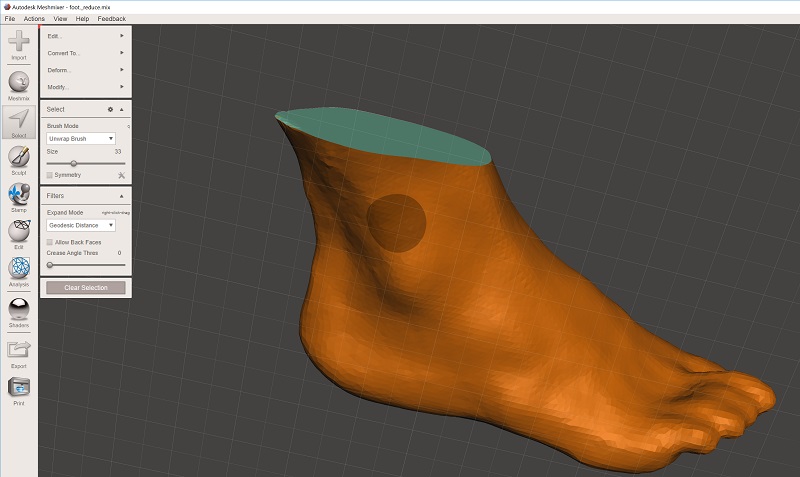Open the View menu
The image size is (800, 477).
60,18
